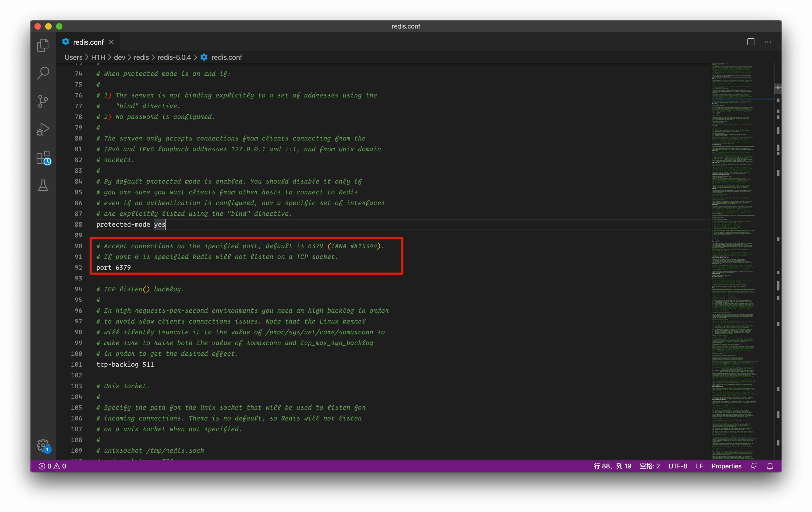Open notifications bell in status bar
Image resolution: width=812 pixels, height=512 pixels.
770,466
